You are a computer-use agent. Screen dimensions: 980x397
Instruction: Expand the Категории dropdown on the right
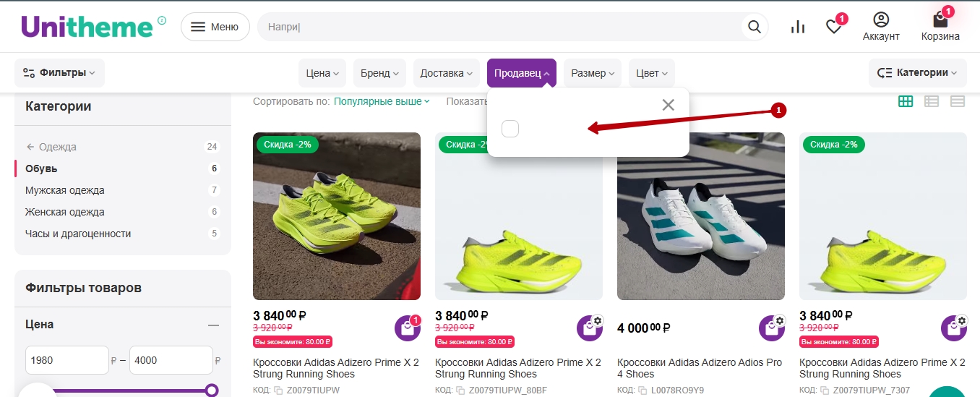[917, 73]
